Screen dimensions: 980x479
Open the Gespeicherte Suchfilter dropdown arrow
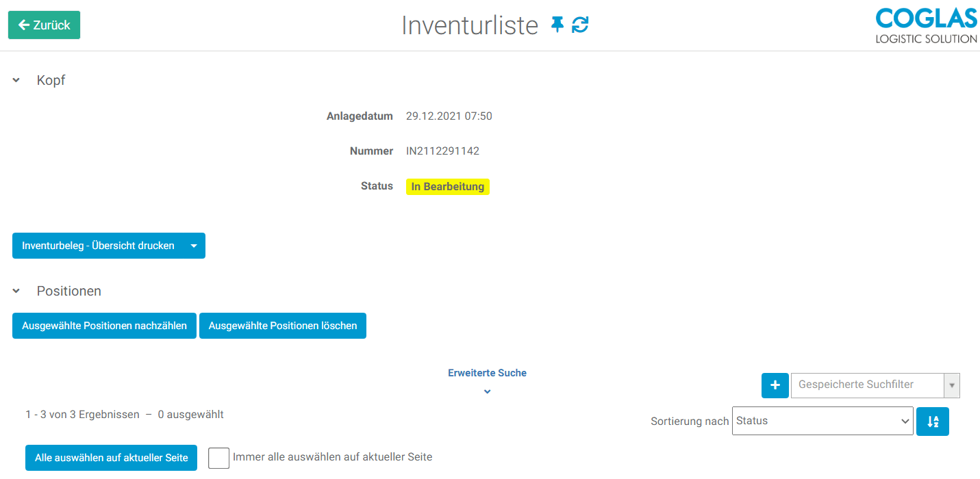[951, 385]
